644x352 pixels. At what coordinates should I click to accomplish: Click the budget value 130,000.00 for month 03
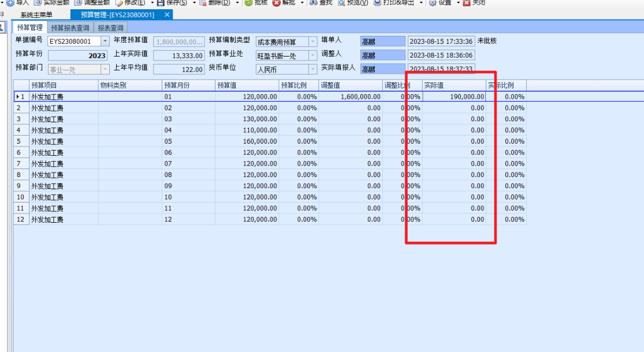coord(247,119)
